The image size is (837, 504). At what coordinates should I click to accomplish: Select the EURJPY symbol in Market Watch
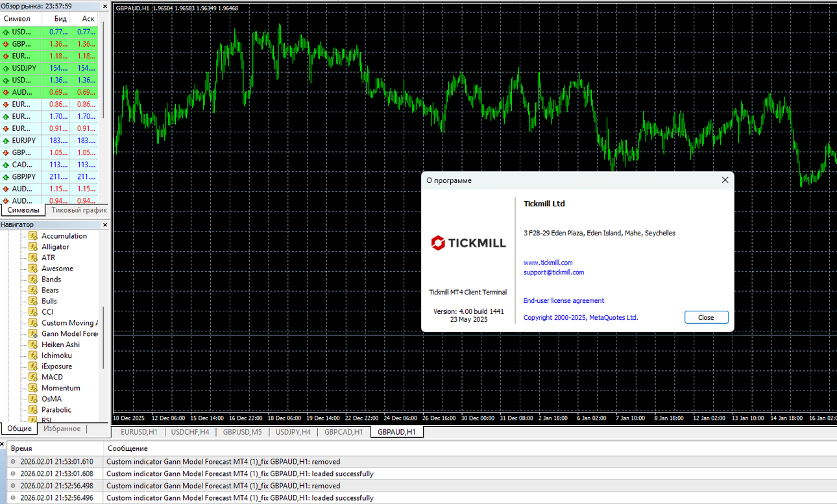click(x=24, y=141)
